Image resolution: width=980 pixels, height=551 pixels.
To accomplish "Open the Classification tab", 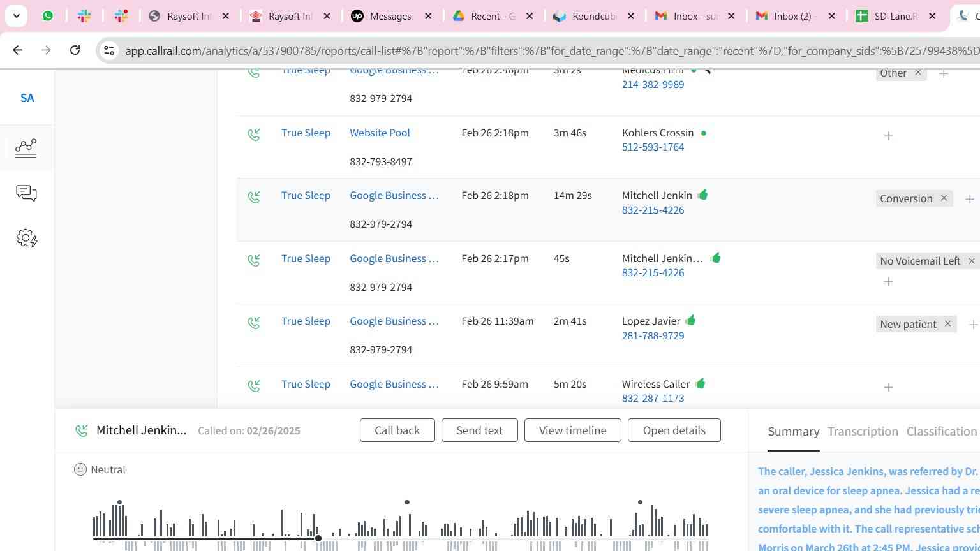I will (942, 432).
